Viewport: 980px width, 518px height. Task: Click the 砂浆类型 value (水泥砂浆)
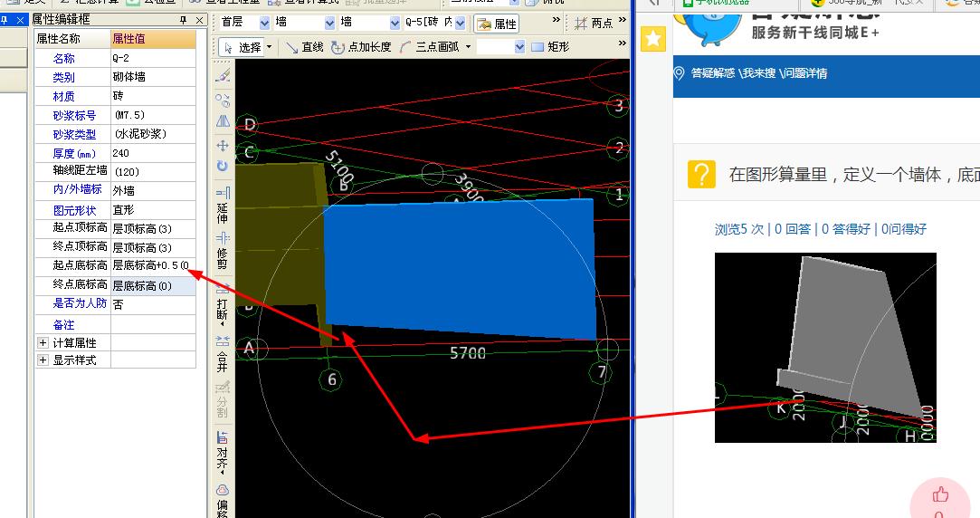[x=153, y=134]
